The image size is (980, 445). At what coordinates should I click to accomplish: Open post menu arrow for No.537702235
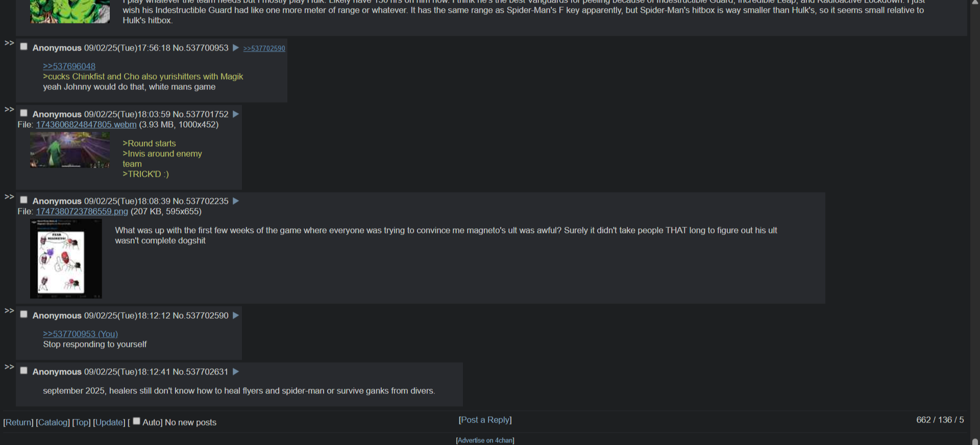pos(236,201)
